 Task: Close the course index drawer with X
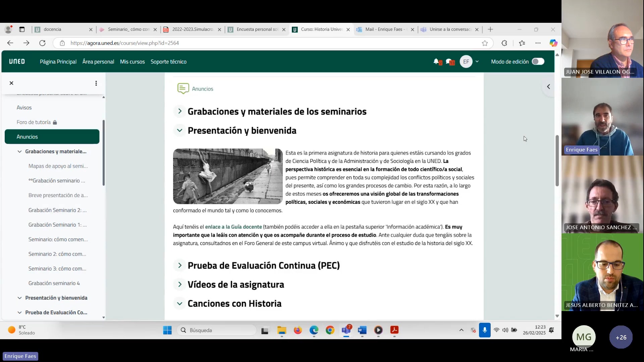(x=11, y=83)
